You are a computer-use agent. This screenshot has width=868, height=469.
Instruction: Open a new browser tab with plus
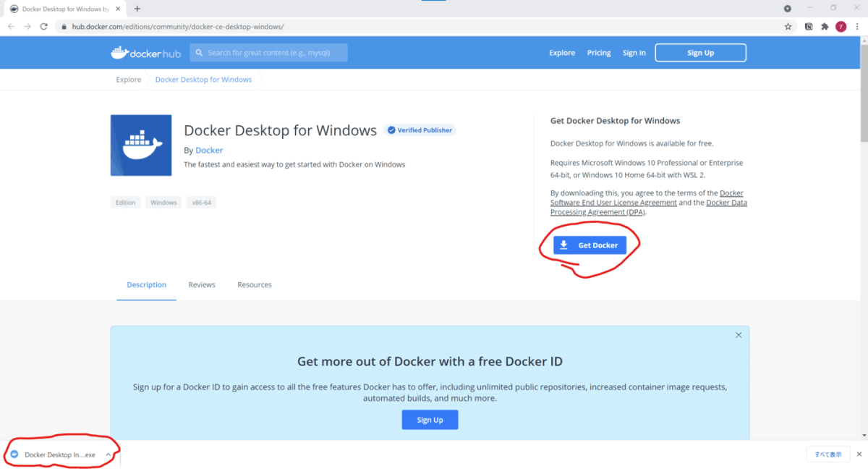tap(137, 9)
